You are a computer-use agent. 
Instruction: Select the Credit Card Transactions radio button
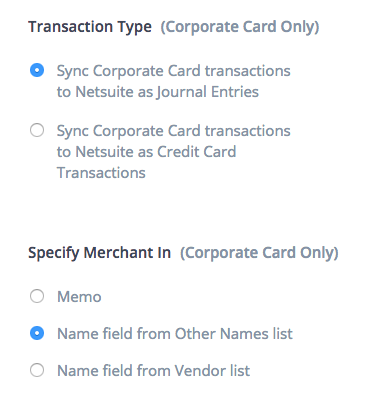(x=37, y=130)
